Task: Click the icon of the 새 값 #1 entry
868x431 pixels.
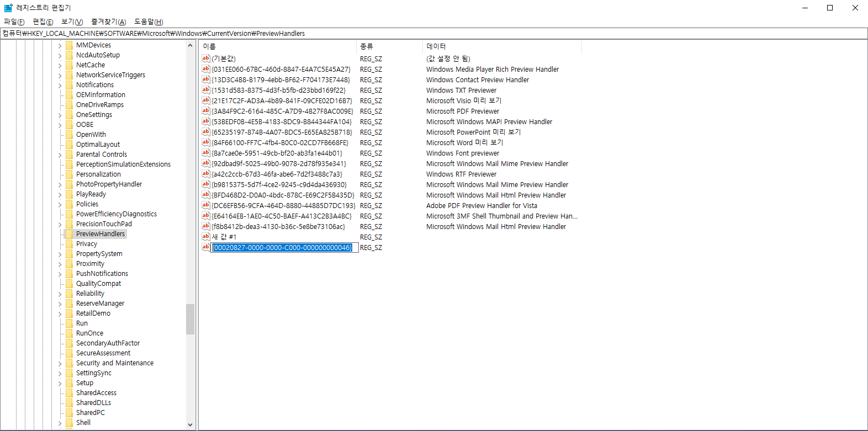Action: point(206,237)
